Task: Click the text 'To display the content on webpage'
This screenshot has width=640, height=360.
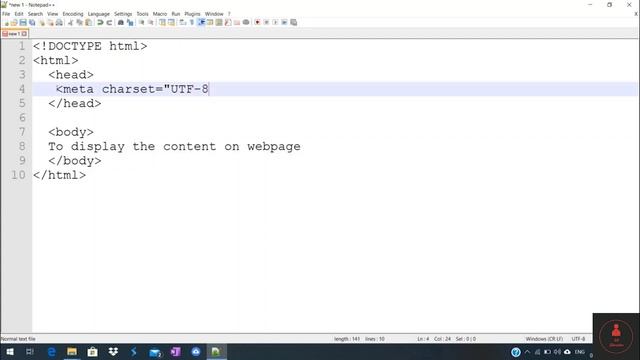Action: tap(174, 147)
